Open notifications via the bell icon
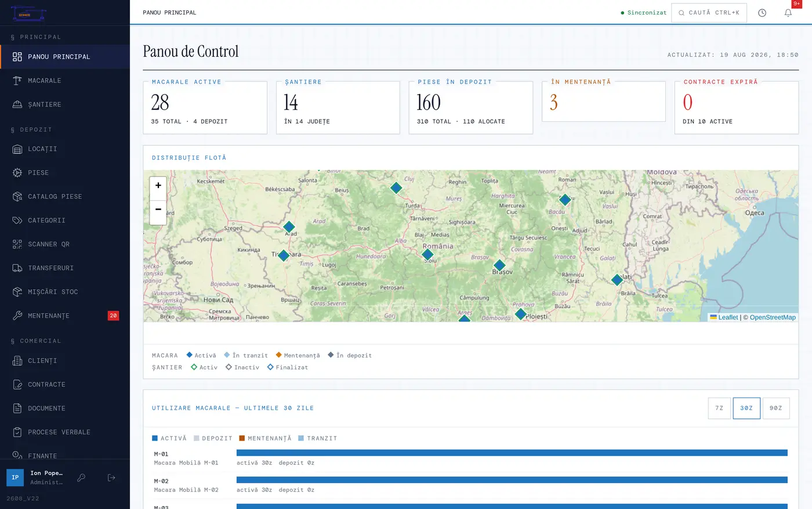Screen dimensions: 812x509 coord(788,13)
